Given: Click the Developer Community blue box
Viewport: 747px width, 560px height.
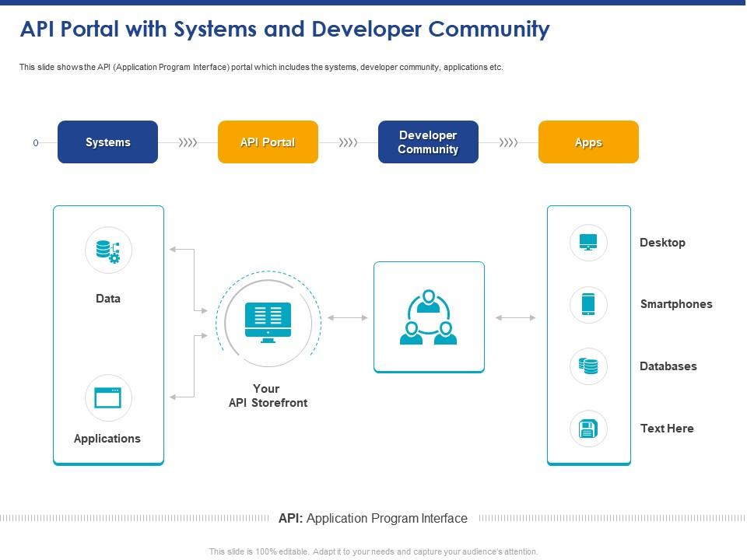Looking at the screenshot, I should (428, 142).
